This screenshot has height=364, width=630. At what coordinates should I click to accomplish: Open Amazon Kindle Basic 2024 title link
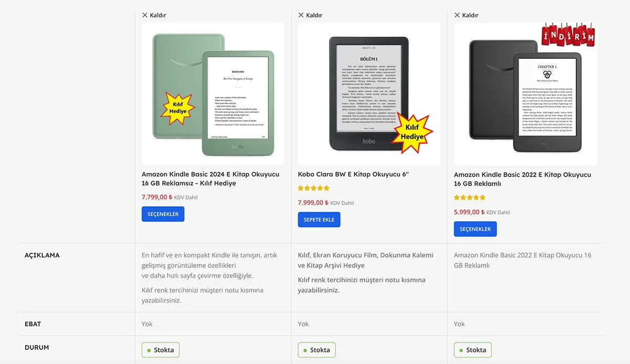[x=211, y=179]
